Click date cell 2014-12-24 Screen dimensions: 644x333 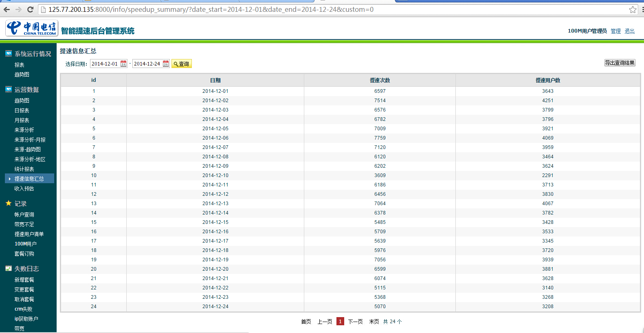(x=215, y=307)
